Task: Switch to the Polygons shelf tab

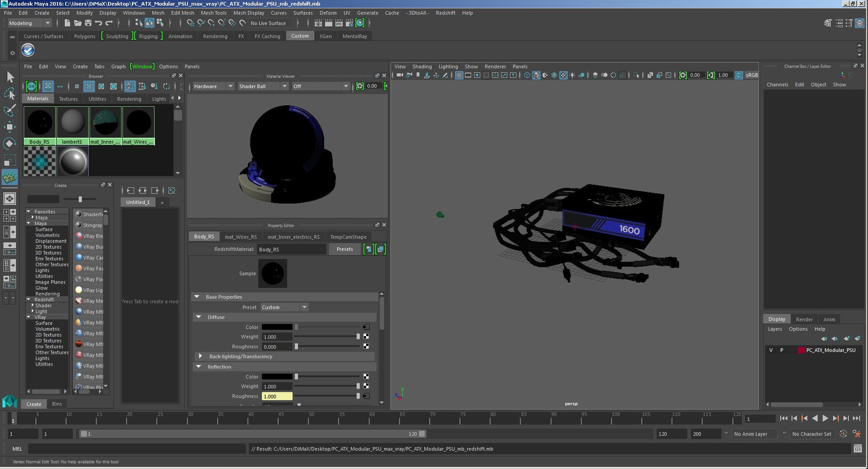Action: click(85, 36)
